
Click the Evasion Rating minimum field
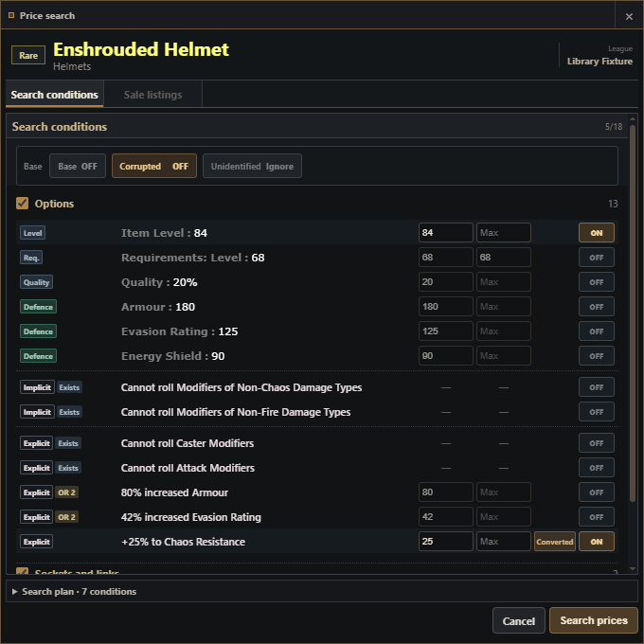(x=446, y=331)
